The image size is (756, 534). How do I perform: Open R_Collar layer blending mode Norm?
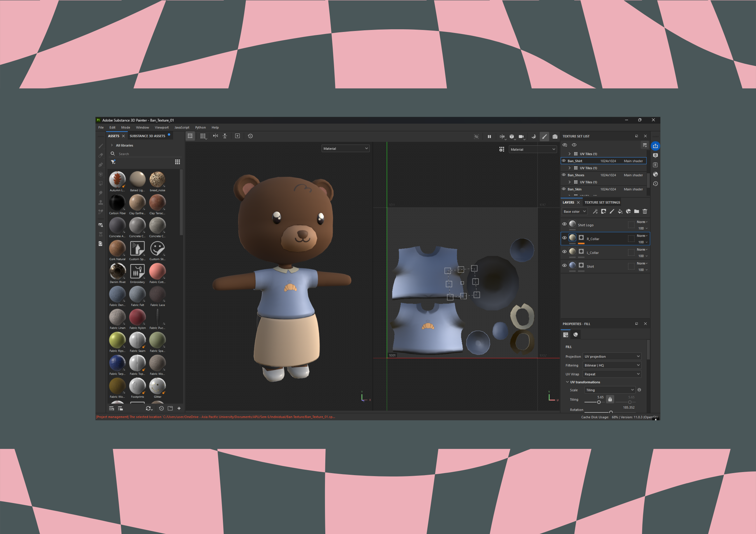tap(642, 236)
